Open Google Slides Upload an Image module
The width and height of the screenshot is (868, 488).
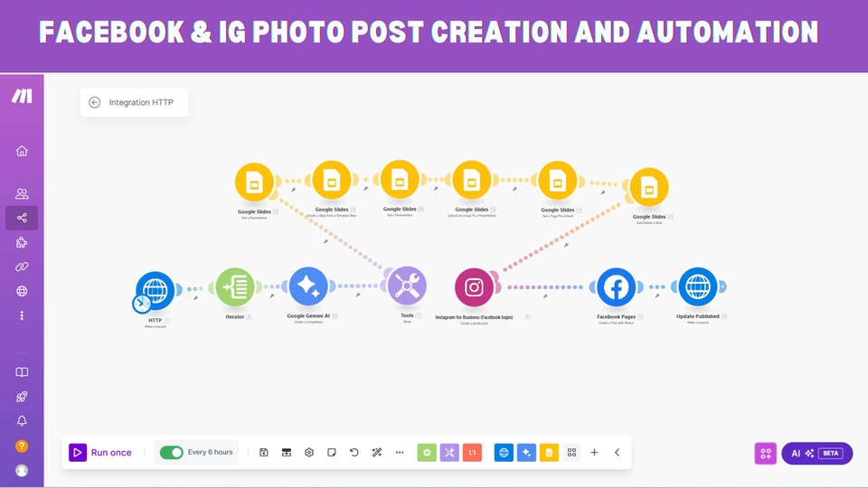coord(472,180)
